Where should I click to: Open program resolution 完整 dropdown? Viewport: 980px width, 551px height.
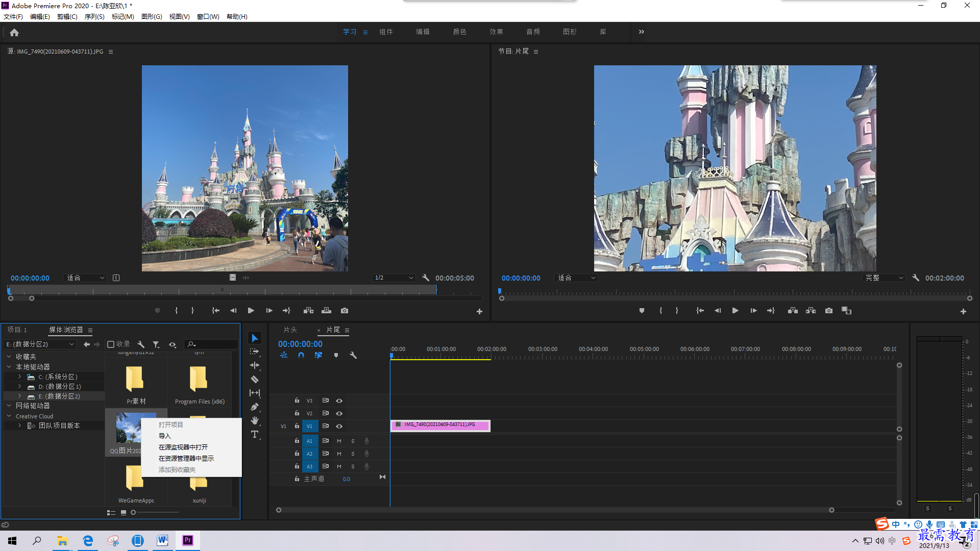click(884, 278)
